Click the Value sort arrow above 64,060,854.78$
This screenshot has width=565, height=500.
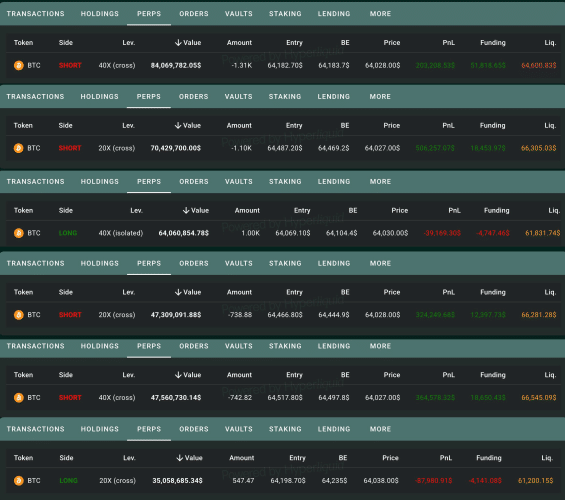click(186, 210)
